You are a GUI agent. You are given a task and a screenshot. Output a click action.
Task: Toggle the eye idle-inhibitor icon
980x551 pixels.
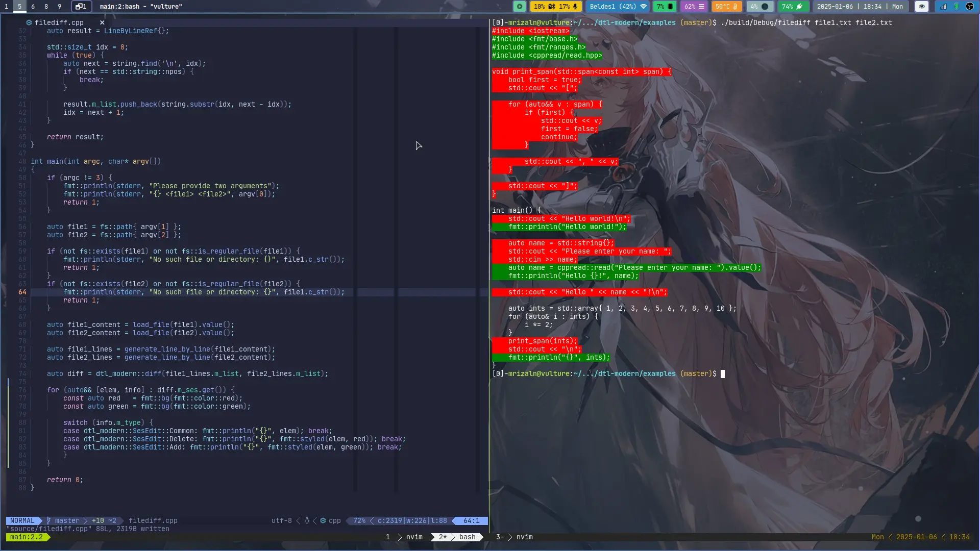pos(921,7)
